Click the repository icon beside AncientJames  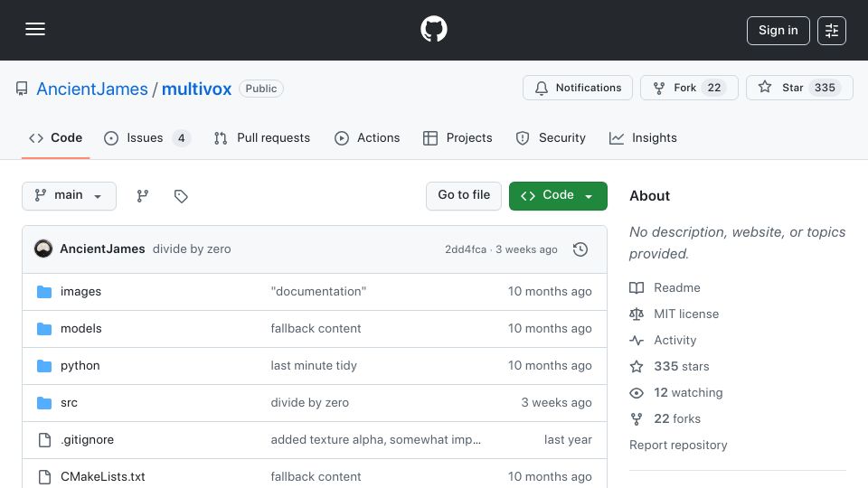click(x=22, y=89)
